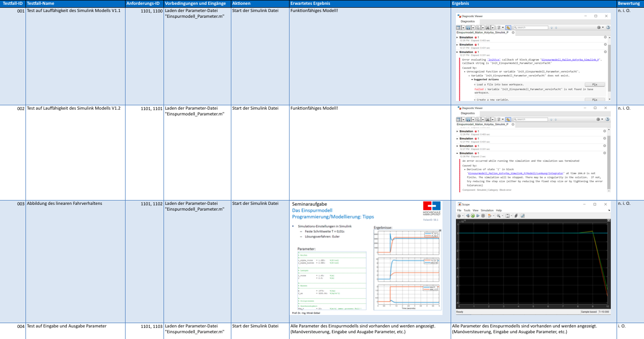The width and height of the screenshot is (644, 339).
Task: Open the Simulation menu in Scope
Action: pyautogui.click(x=487, y=210)
